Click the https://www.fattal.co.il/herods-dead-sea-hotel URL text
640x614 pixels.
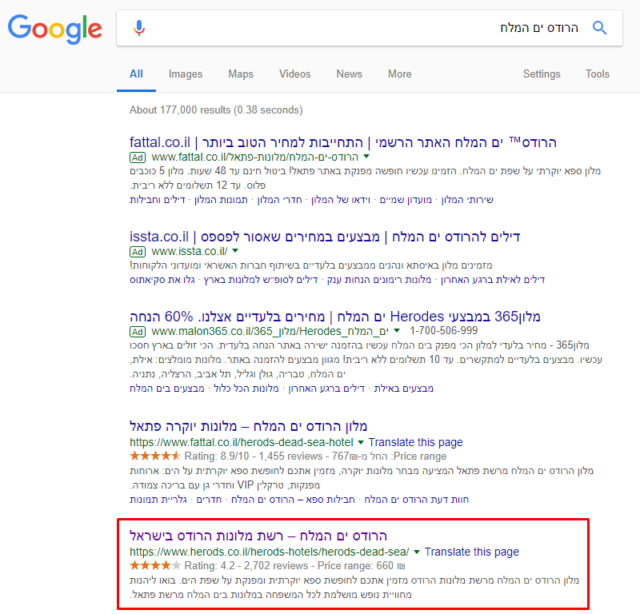(241, 442)
